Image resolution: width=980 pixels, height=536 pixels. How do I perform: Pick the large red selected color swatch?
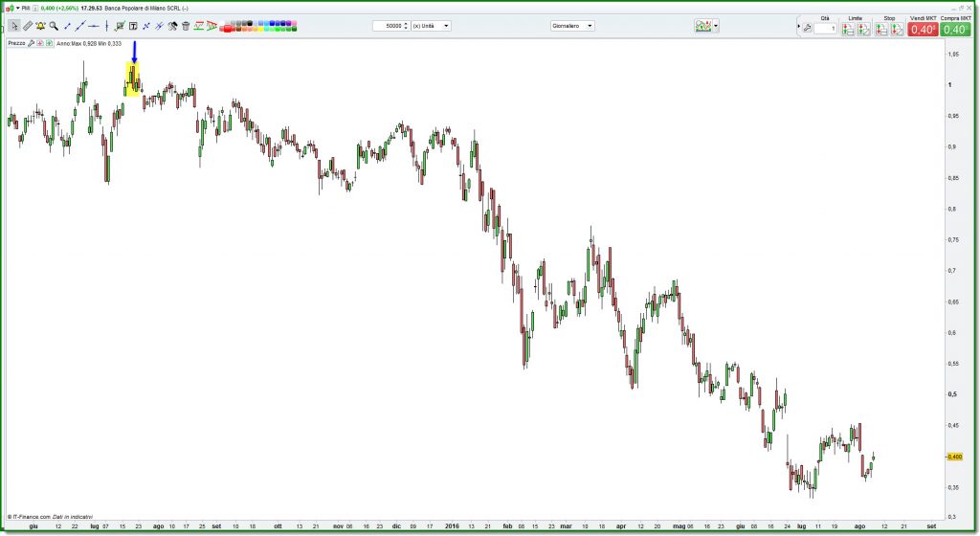tap(227, 28)
